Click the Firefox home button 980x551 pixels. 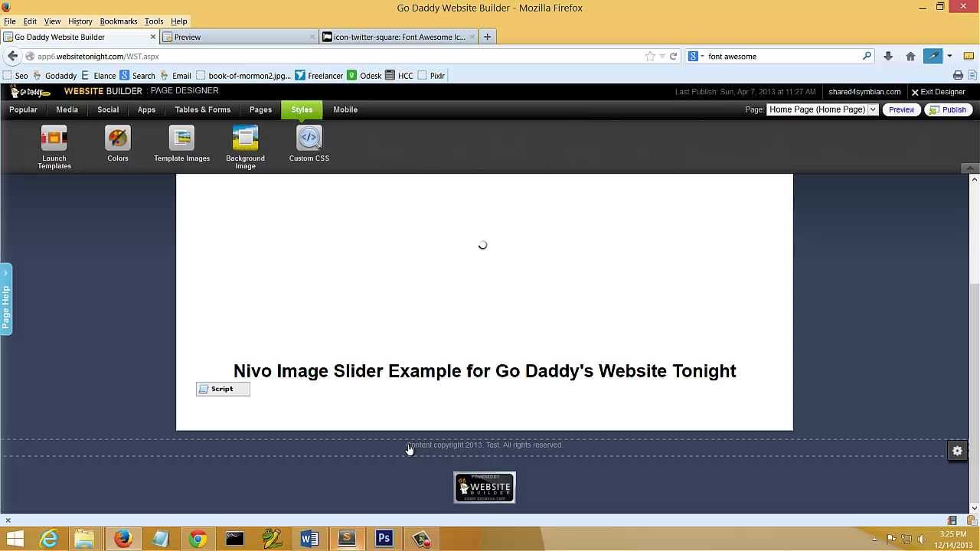[x=910, y=56]
